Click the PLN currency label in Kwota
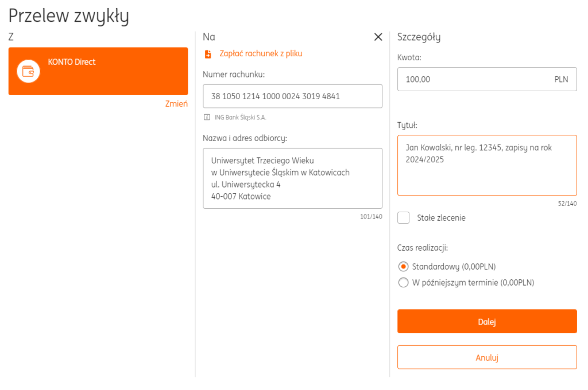 (x=561, y=79)
